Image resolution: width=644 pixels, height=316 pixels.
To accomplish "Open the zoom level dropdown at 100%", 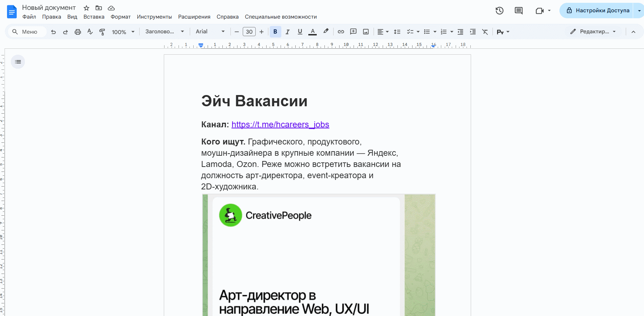I will click(123, 32).
